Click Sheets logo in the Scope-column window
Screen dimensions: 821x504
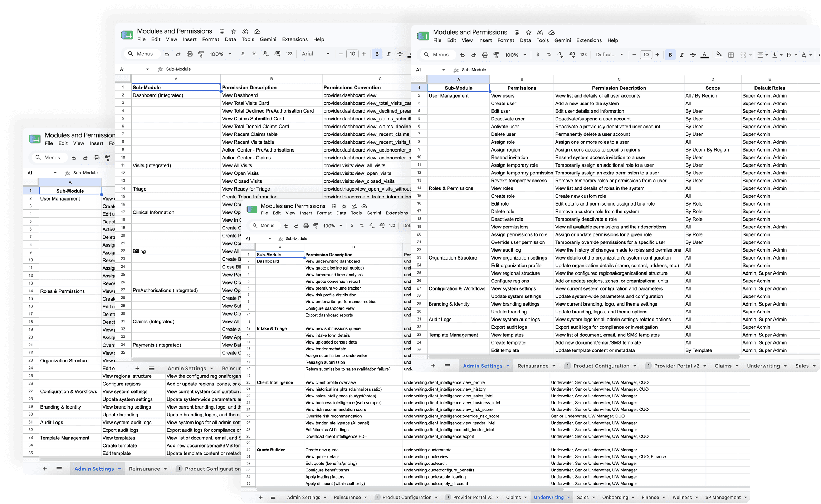pos(423,36)
